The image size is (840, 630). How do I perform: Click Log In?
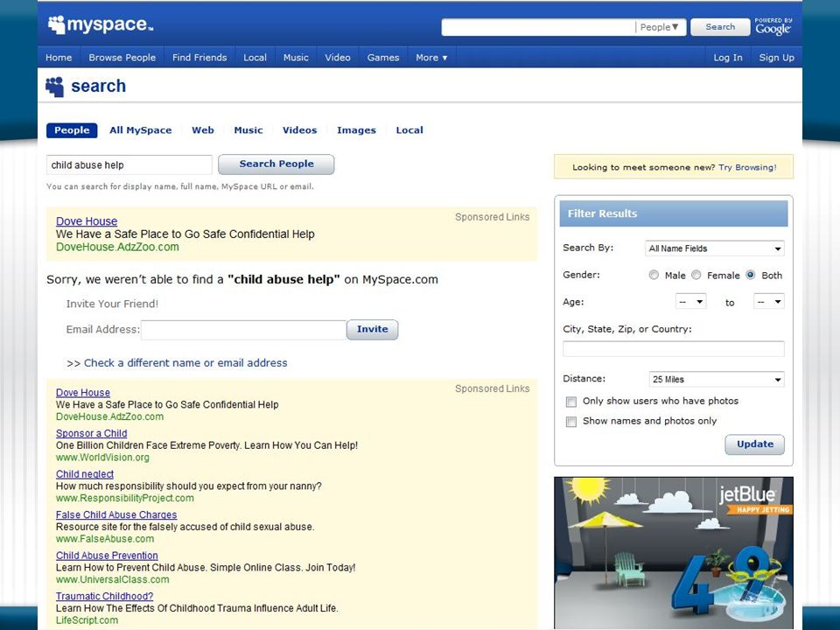[727, 58]
